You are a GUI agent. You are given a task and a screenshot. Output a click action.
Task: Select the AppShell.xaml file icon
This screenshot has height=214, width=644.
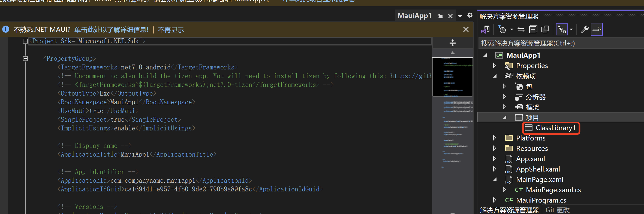509,169
